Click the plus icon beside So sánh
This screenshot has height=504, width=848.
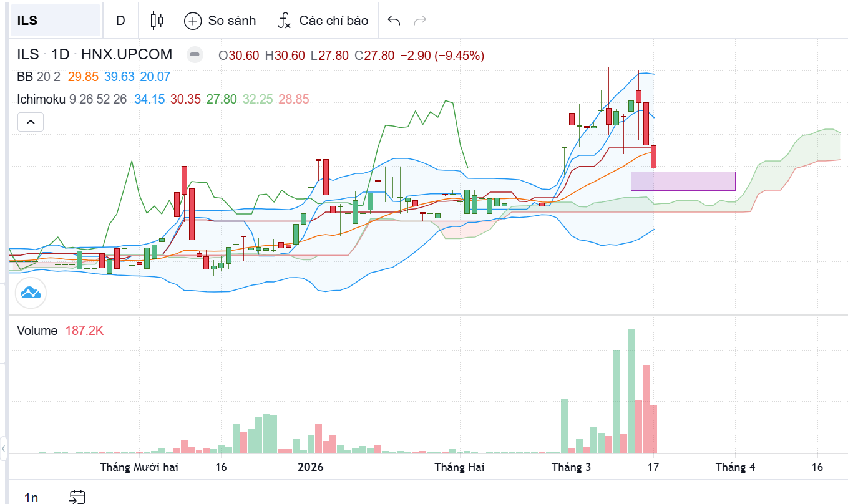[x=193, y=21]
